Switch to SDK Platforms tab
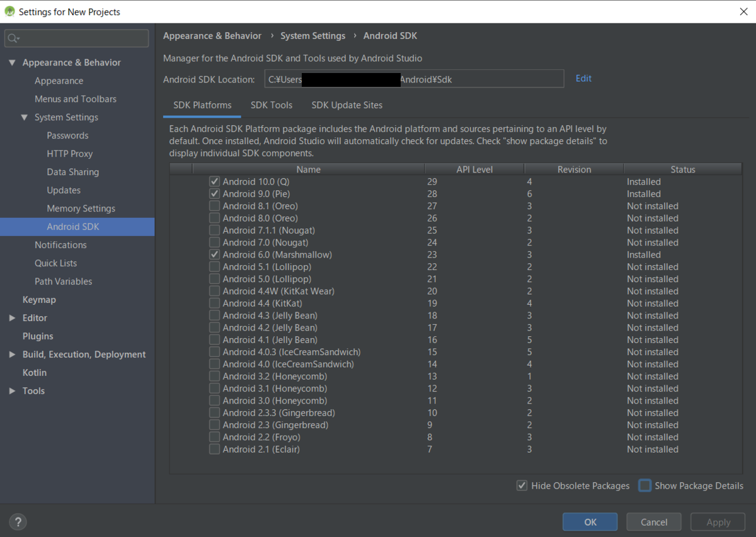The image size is (756, 537). click(202, 105)
